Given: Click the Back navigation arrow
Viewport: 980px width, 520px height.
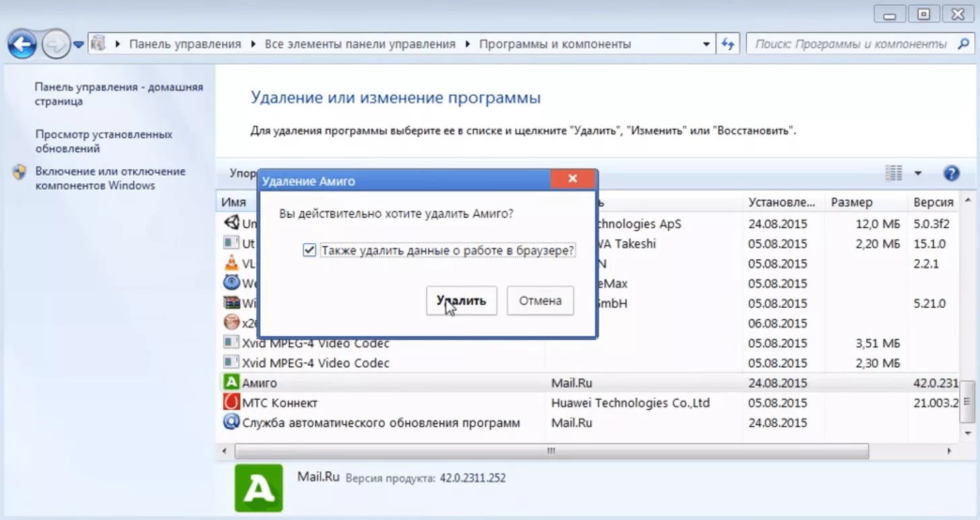Looking at the screenshot, I should click(23, 45).
